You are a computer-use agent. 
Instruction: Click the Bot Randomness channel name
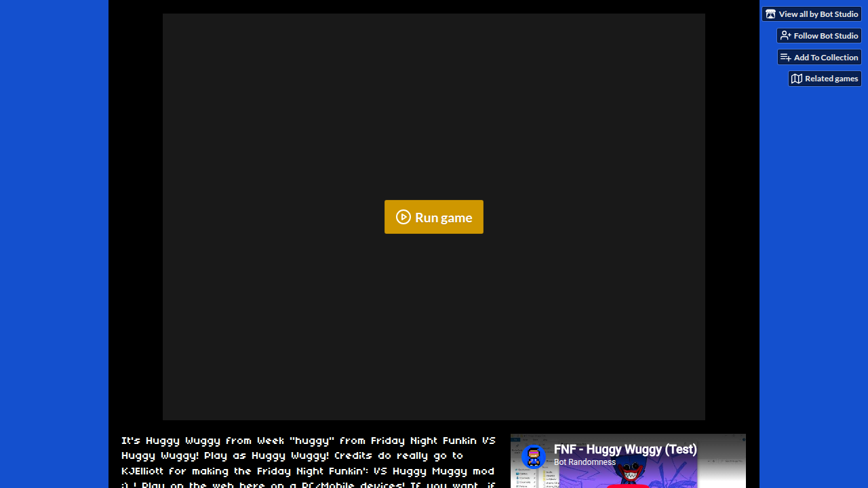[x=585, y=462]
